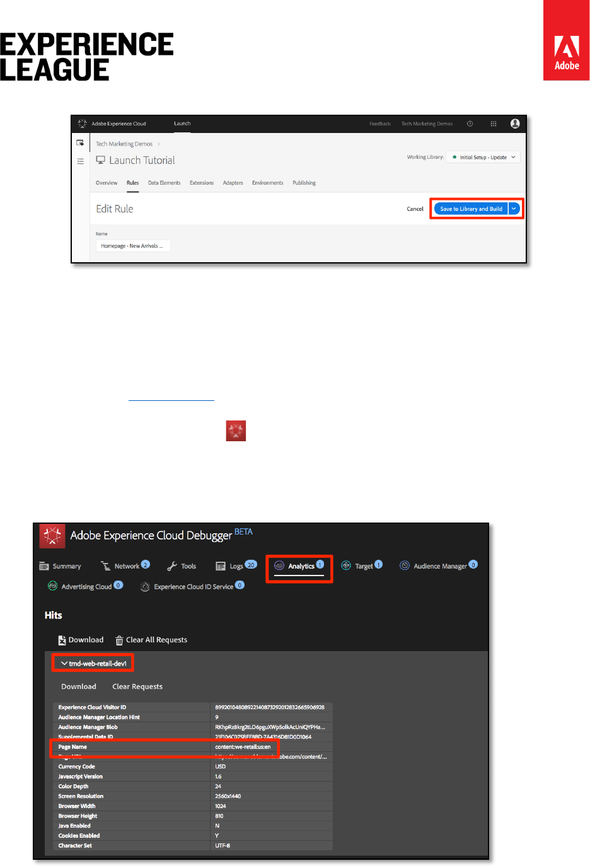This screenshot has height=868, width=590.
Task: Select the Rules tab
Action: coord(132,183)
